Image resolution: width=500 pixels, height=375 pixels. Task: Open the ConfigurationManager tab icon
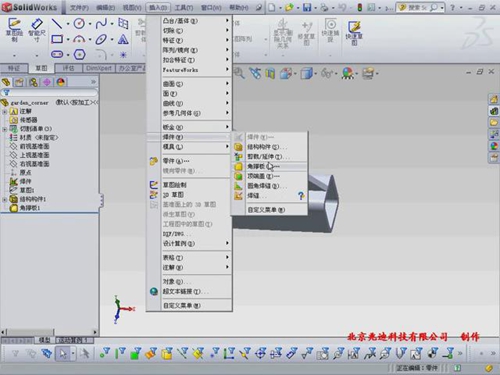click(x=33, y=82)
